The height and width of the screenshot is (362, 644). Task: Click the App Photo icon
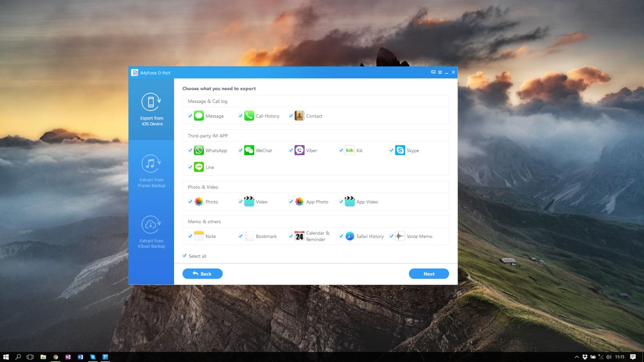(300, 202)
